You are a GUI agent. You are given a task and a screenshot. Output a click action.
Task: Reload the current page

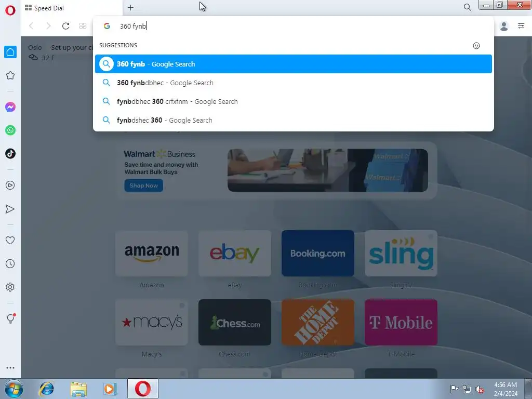tap(66, 26)
